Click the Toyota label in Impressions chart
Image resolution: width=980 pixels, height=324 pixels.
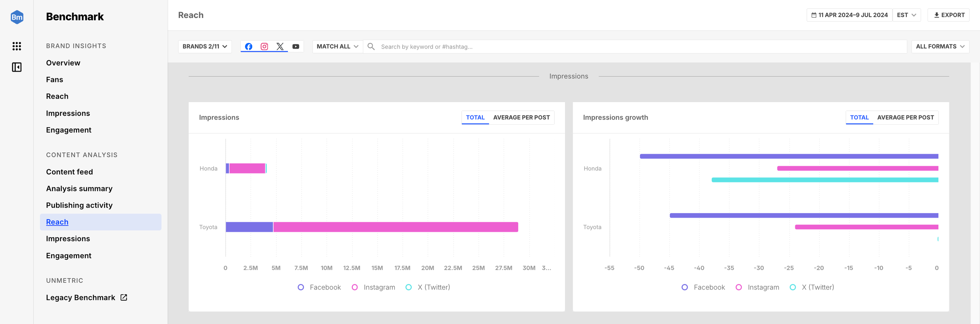(x=208, y=227)
